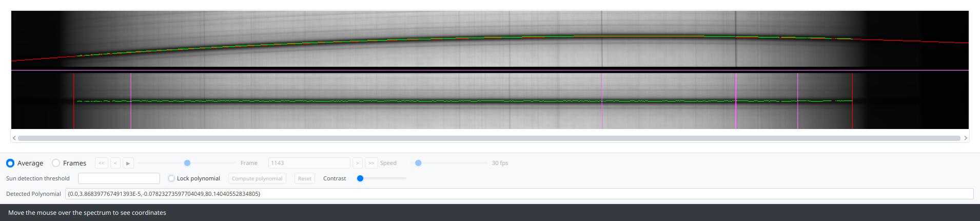Viewport: 980px width, 221px height.
Task: Jump forward with the >> button
Action: click(371, 163)
